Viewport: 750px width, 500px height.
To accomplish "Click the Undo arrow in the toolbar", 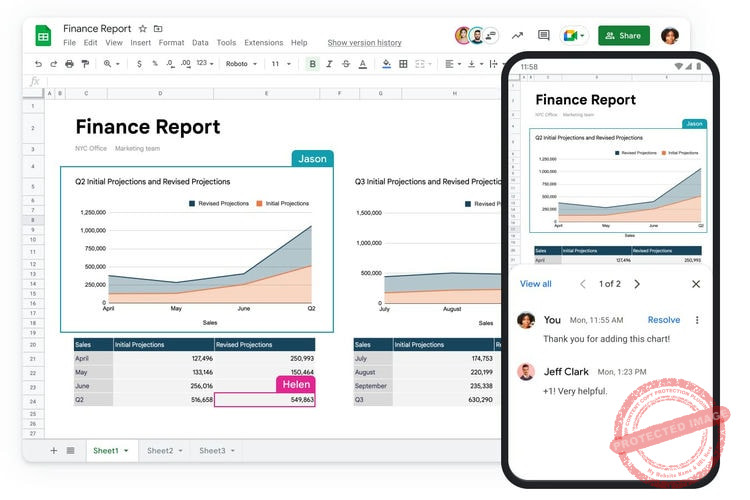I will click(x=38, y=64).
